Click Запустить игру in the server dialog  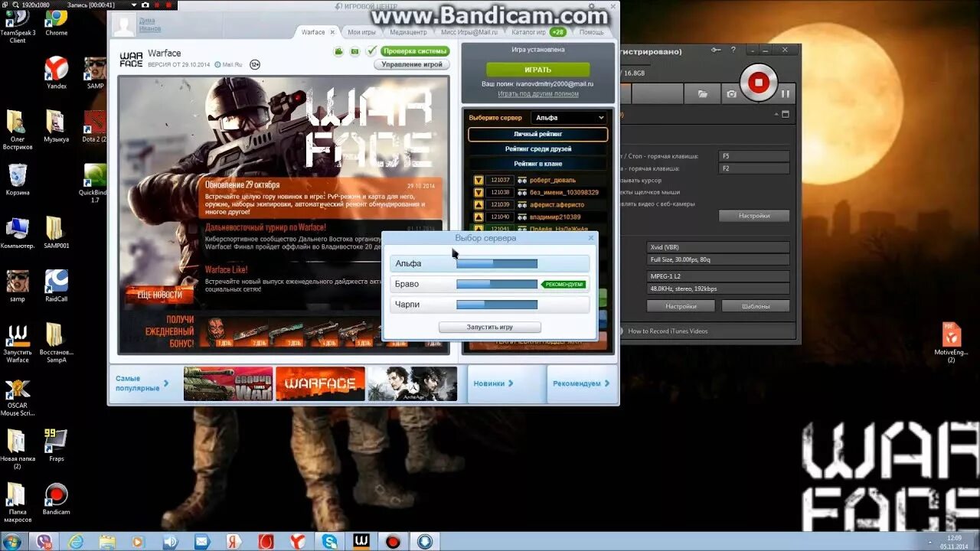pyautogui.click(x=490, y=327)
